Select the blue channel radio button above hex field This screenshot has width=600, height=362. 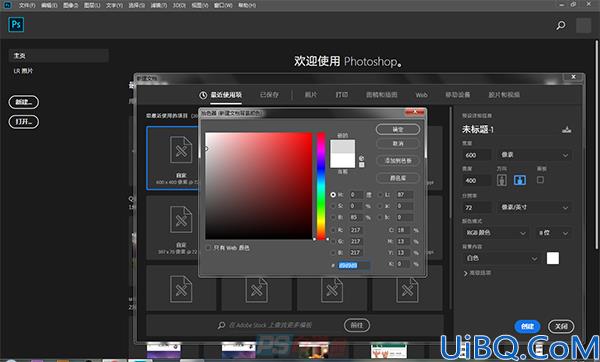[x=333, y=253]
